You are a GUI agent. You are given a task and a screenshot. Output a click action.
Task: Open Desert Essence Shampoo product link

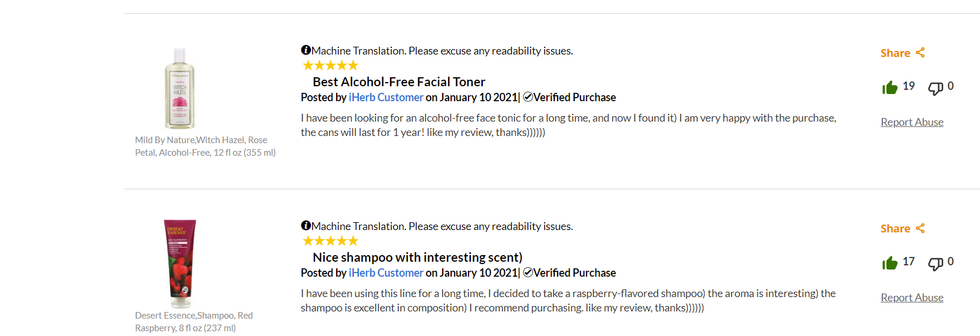(x=194, y=322)
